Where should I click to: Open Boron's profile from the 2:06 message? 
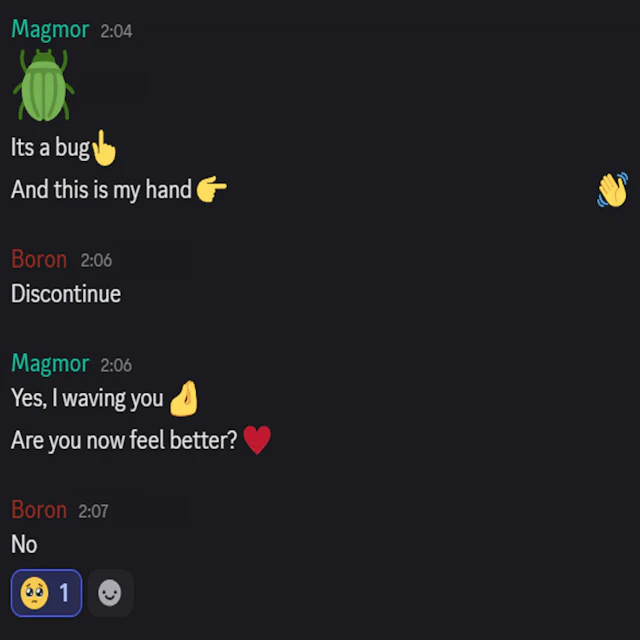click(x=39, y=259)
